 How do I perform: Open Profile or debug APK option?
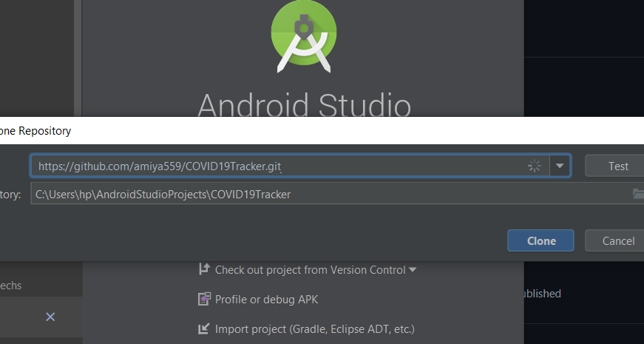tap(267, 299)
